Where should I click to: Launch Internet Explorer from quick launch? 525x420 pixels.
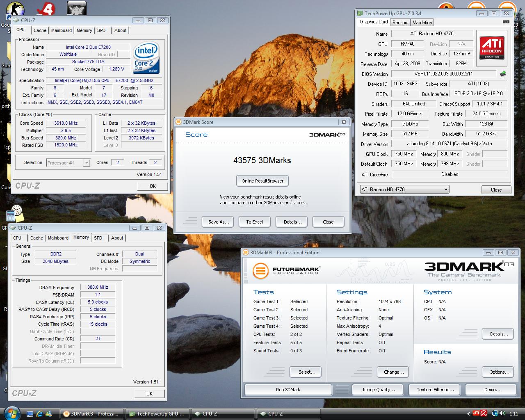pos(39,413)
